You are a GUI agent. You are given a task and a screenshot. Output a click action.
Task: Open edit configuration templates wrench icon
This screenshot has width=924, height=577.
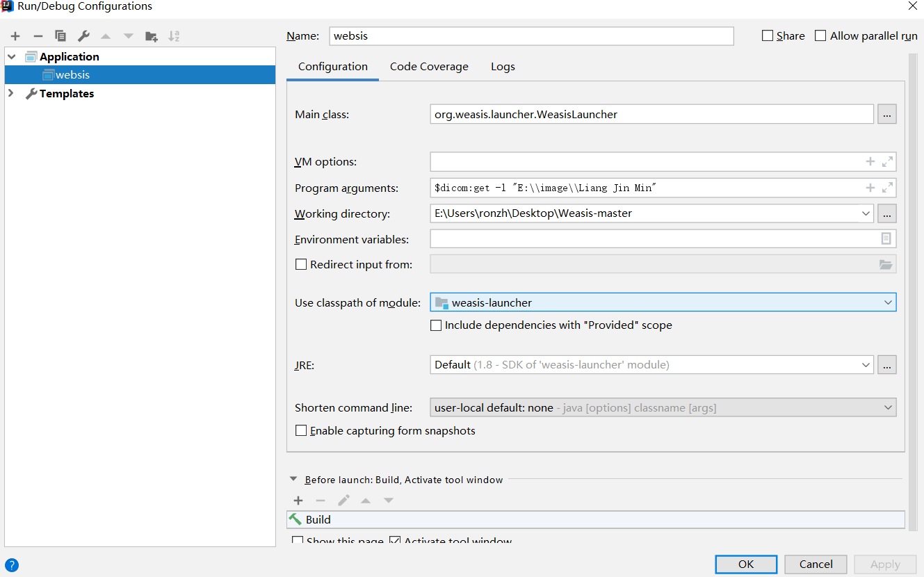pos(83,35)
